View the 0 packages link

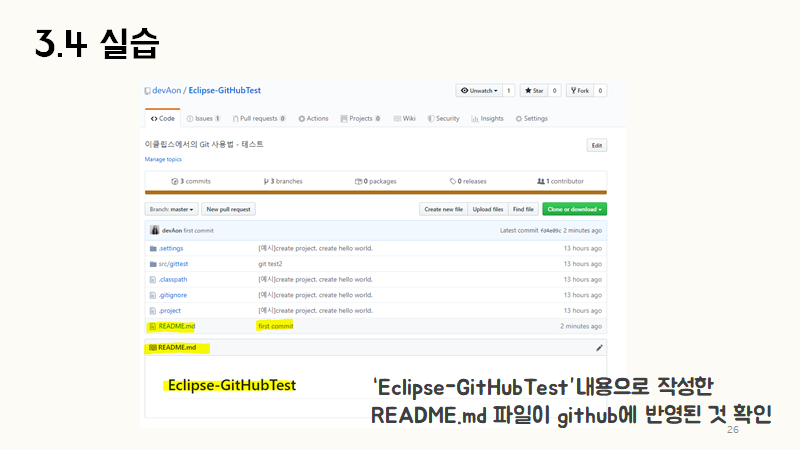[376, 181]
